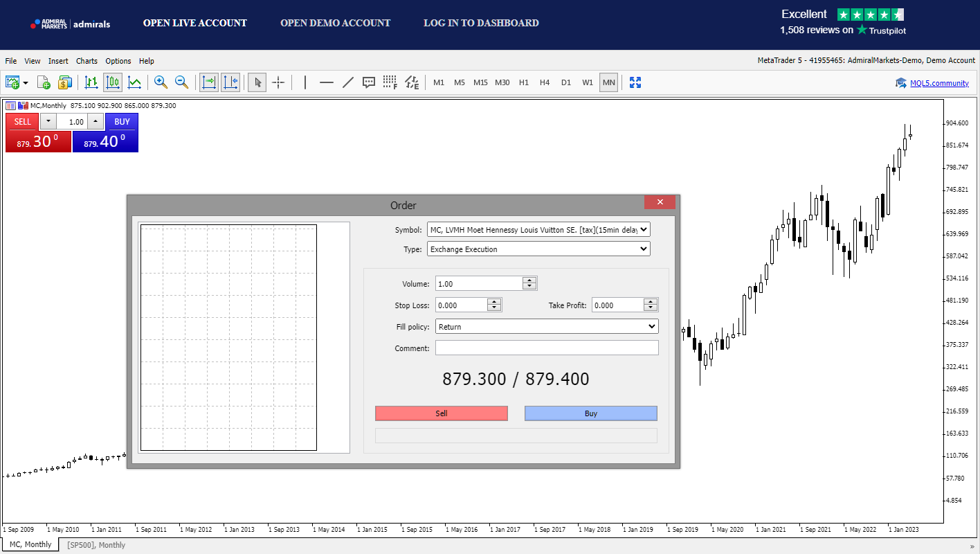This screenshot has height=554, width=980.
Task: Click the Stop Loss input field
Action: pyautogui.click(x=462, y=305)
